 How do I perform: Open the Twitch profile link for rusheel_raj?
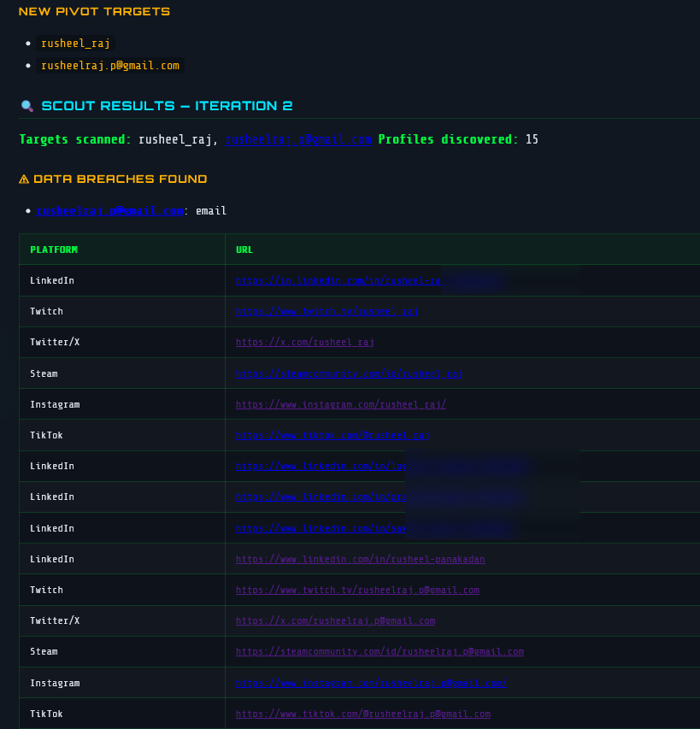[328, 311]
